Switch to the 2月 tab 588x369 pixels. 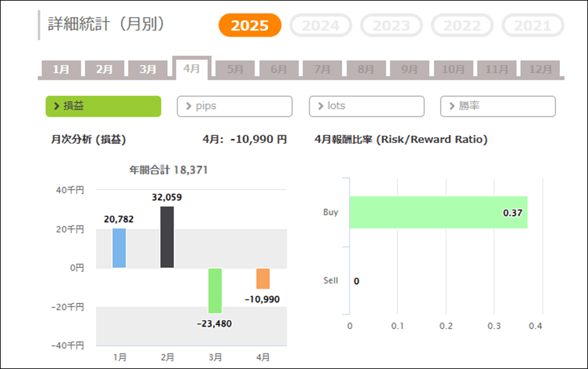pyautogui.click(x=105, y=69)
